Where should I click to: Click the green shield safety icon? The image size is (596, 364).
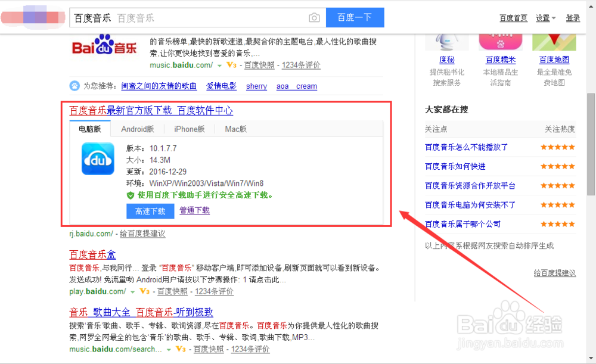point(131,195)
